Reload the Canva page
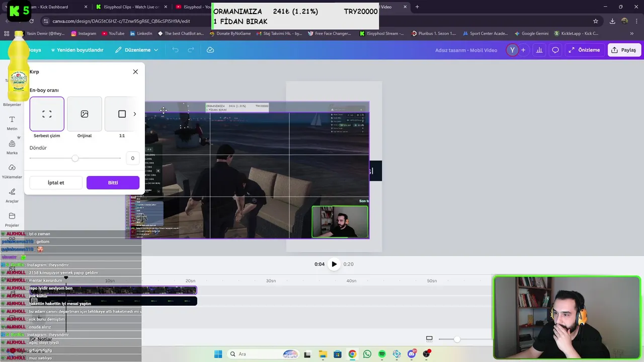 (32, 21)
